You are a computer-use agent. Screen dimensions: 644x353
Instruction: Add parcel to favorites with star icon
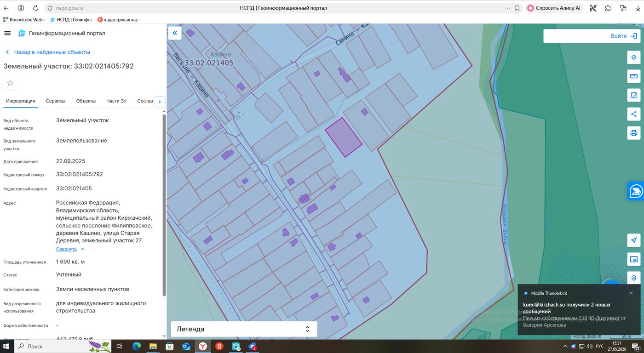pos(10,83)
